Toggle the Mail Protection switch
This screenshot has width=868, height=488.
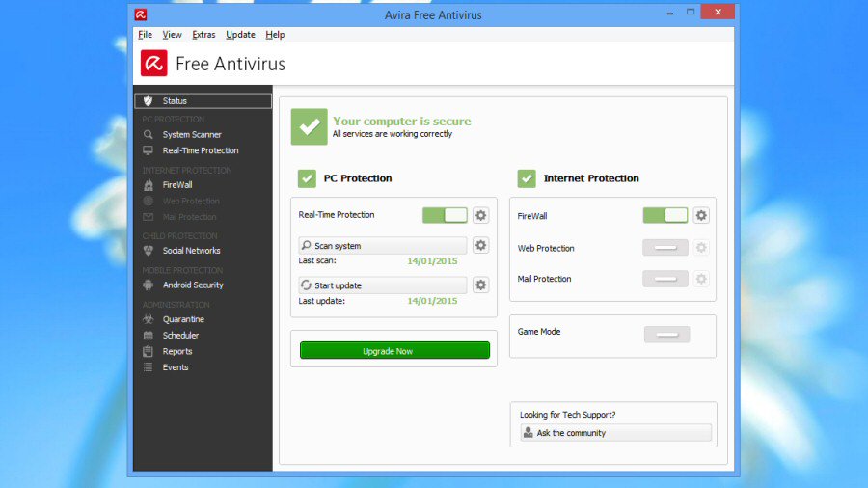pos(665,279)
